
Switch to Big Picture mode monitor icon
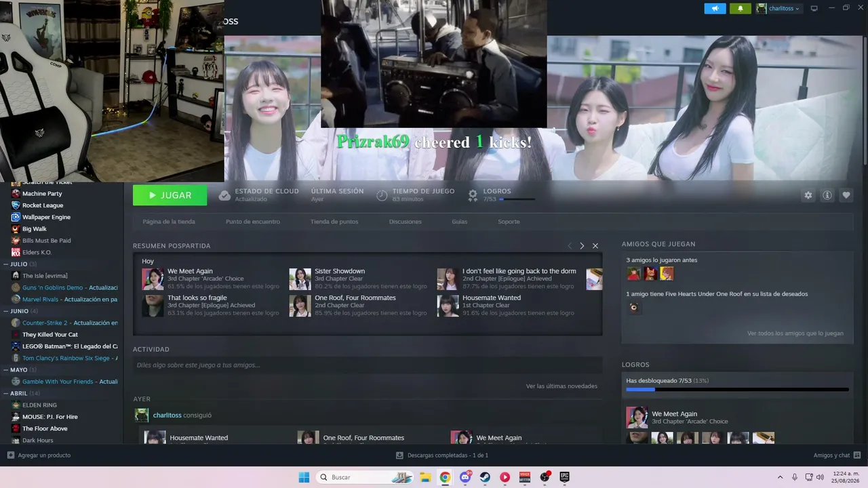click(814, 8)
